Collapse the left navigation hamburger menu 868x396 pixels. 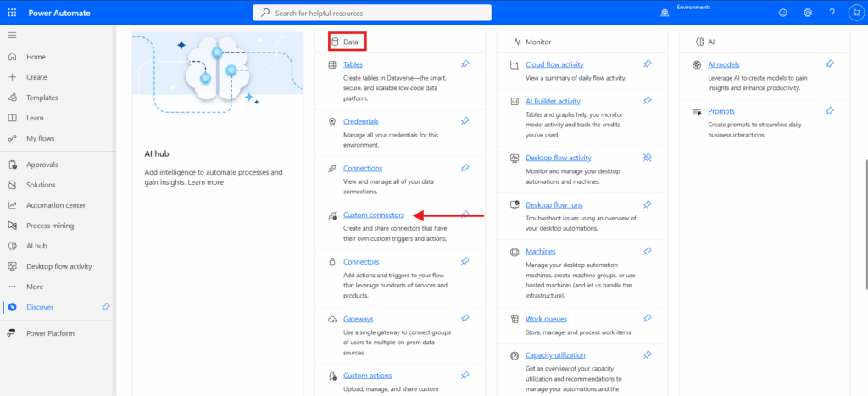[x=12, y=36]
